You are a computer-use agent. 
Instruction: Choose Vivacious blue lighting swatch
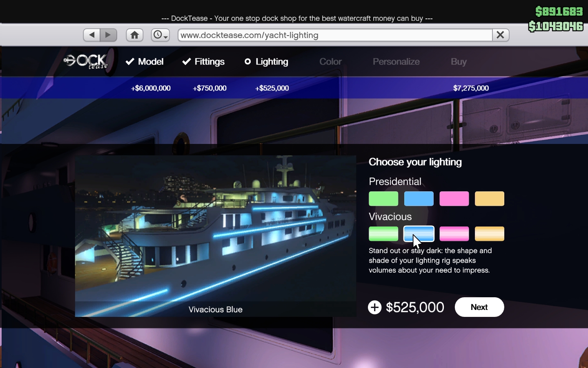click(x=419, y=234)
